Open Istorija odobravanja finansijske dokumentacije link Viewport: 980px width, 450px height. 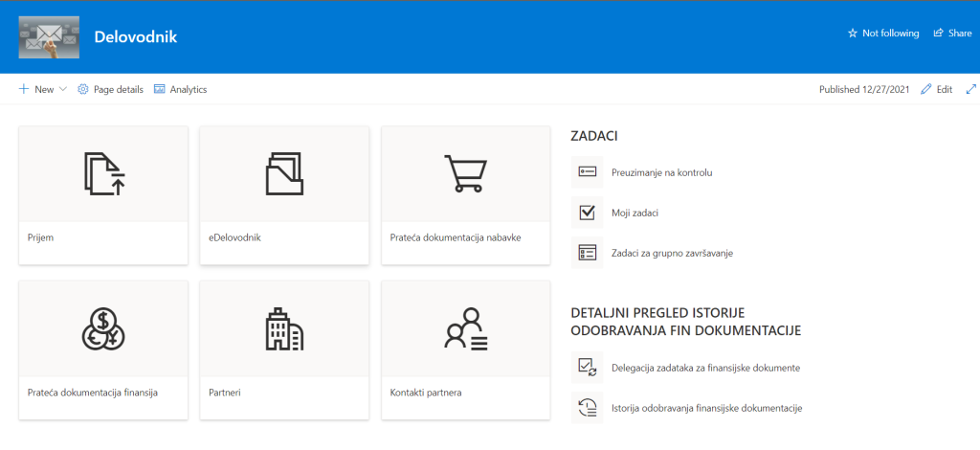pos(706,408)
